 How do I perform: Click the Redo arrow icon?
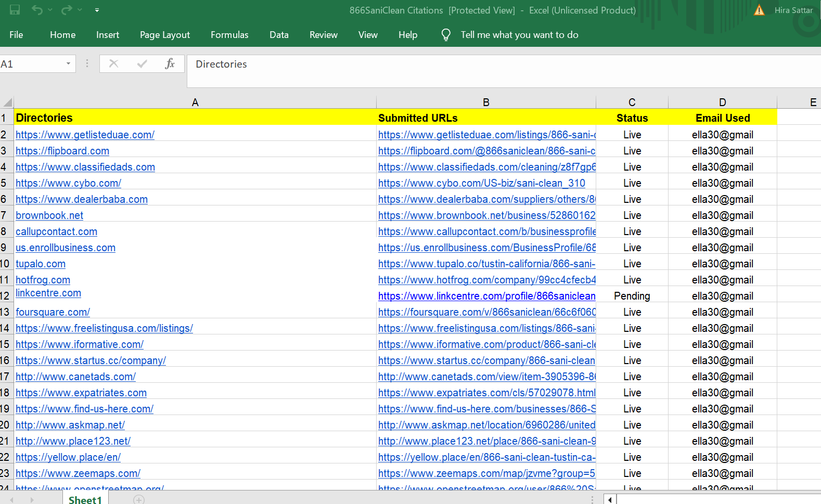(67, 10)
